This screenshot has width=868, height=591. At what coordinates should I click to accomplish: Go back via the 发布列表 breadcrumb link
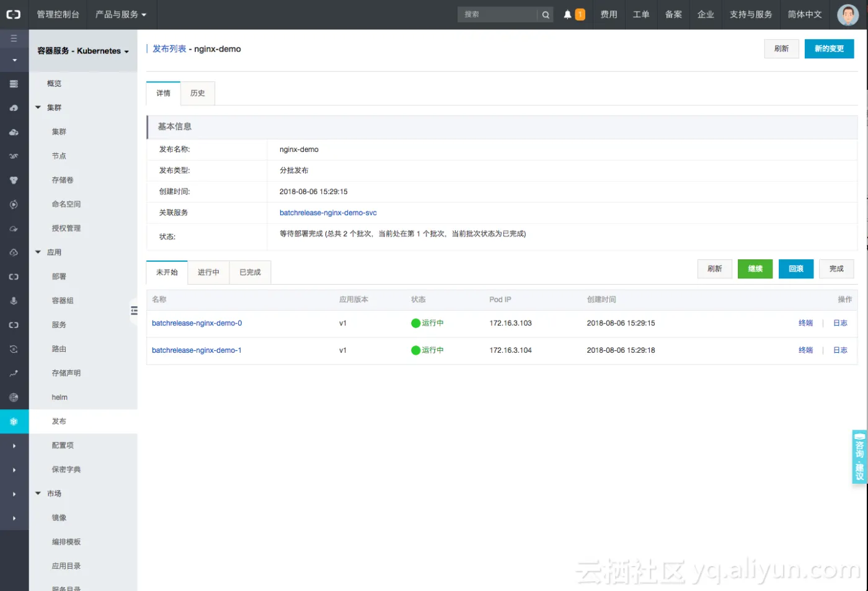(169, 48)
